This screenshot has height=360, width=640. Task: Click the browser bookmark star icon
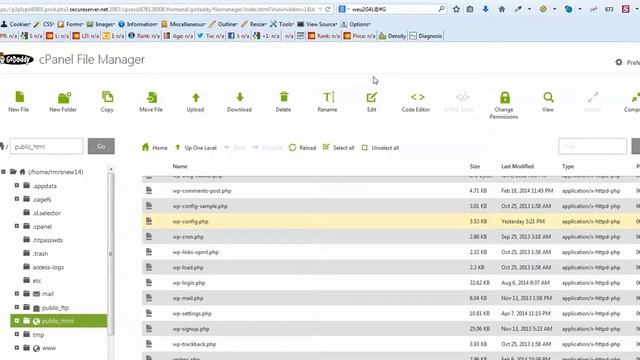click(x=456, y=9)
